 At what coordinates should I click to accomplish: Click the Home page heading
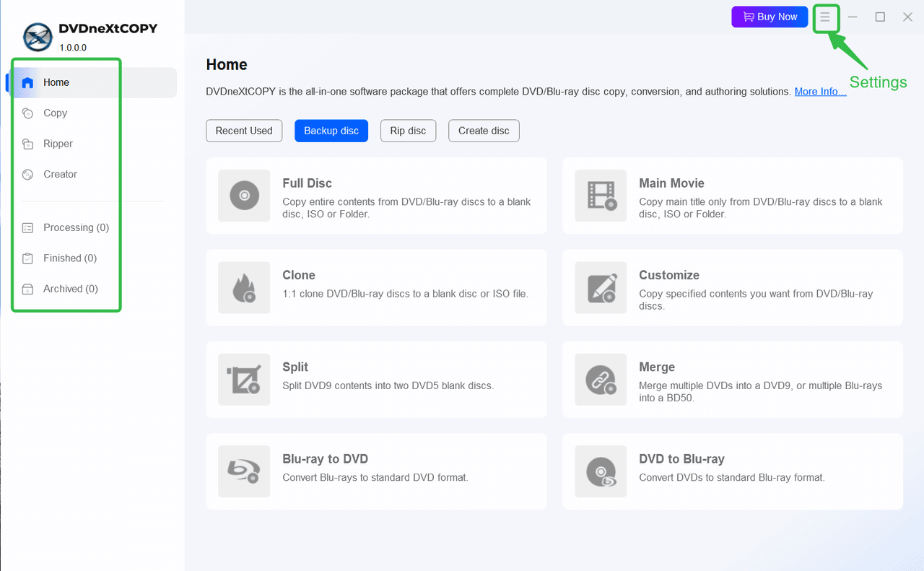pyautogui.click(x=227, y=64)
